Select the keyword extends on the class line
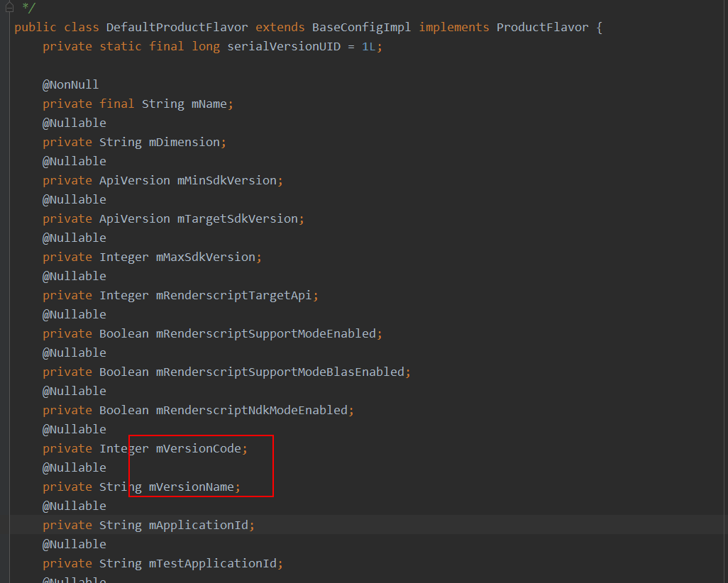The width and height of the screenshot is (728, 583). coord(280,27)
